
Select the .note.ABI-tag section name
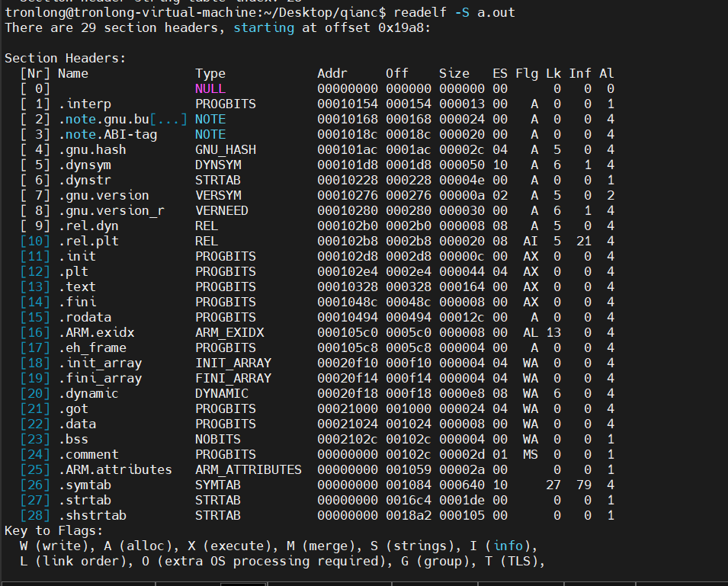click(x=107, y=135)
